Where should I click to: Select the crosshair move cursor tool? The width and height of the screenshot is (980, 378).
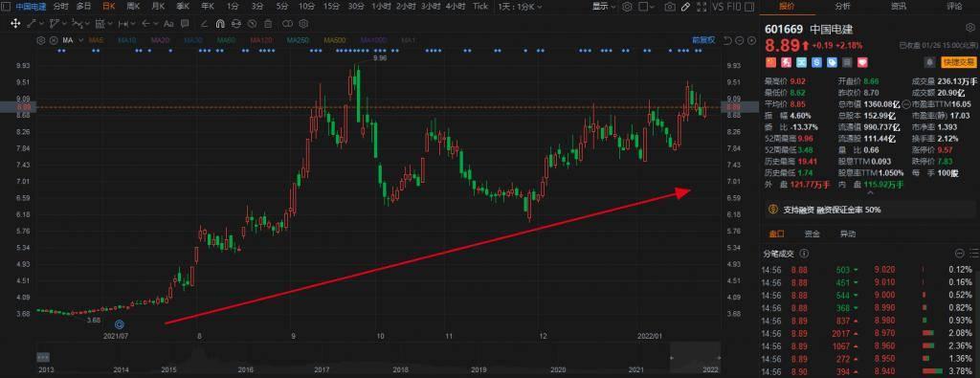[x=14, y=24]
